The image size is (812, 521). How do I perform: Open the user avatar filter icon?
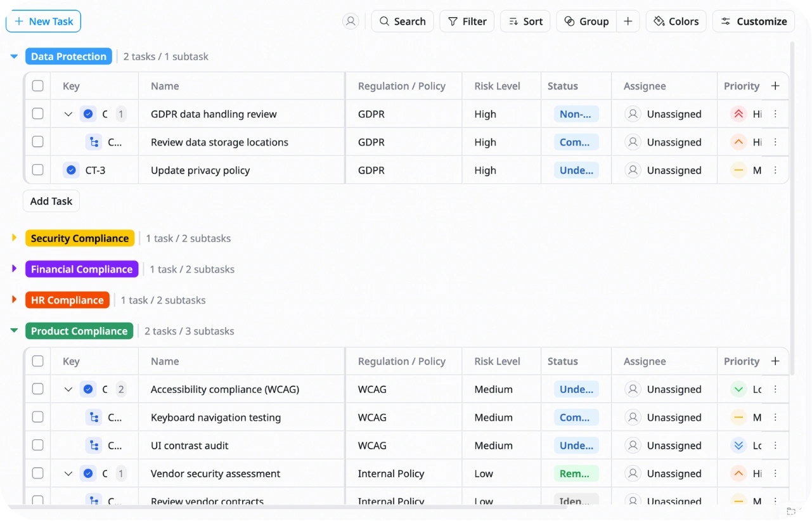pyautogui.click(x=351, y=21)
